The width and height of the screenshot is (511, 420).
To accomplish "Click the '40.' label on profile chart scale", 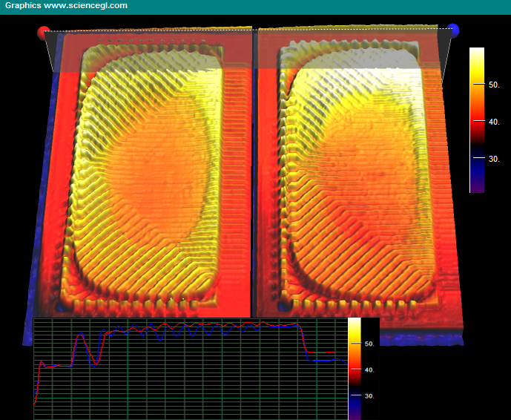I will click(369, 370).
